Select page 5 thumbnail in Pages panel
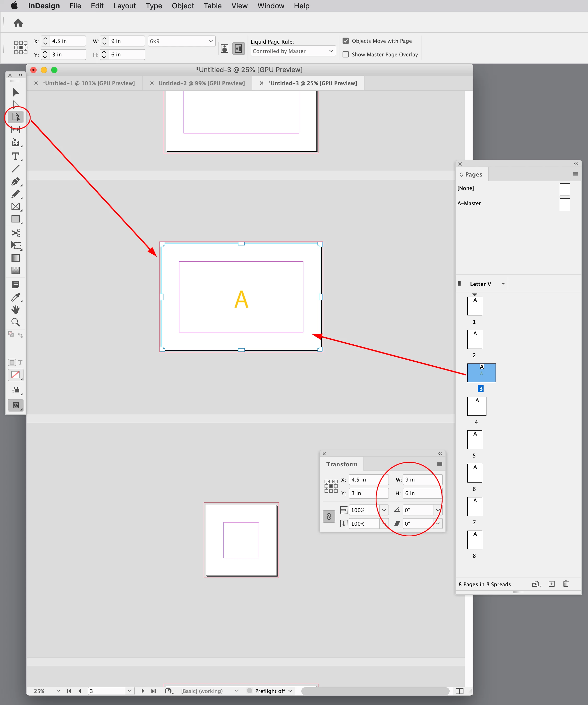 [x=475, y=439]
